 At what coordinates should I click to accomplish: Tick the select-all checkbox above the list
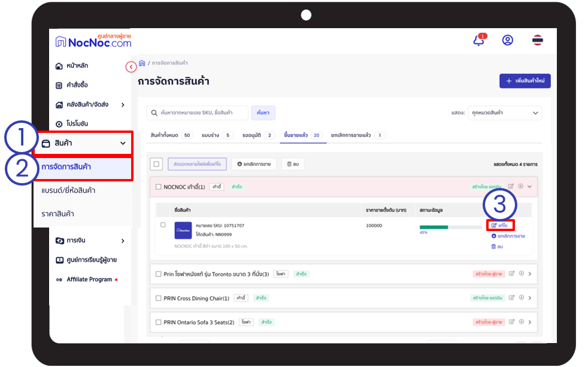156,164
